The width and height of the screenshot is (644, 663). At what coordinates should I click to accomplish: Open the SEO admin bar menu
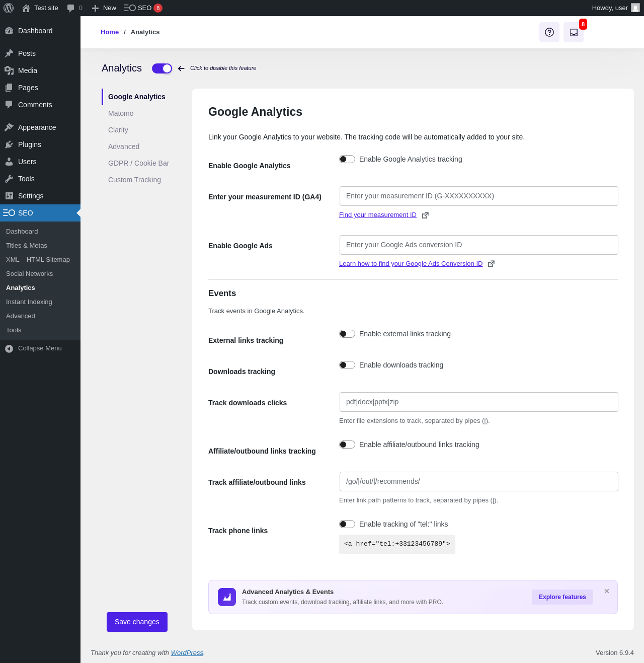pyautogui.click(x=143, y=8)
